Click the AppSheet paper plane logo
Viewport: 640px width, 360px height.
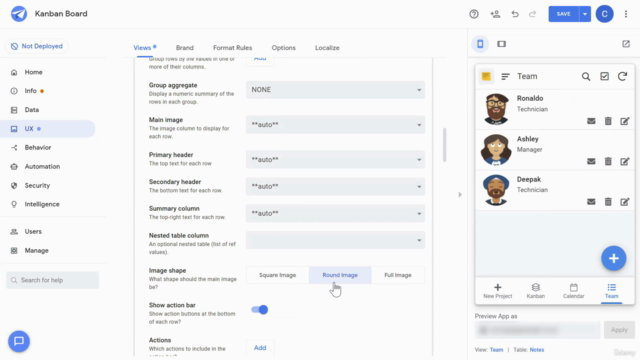coord(19,14)
